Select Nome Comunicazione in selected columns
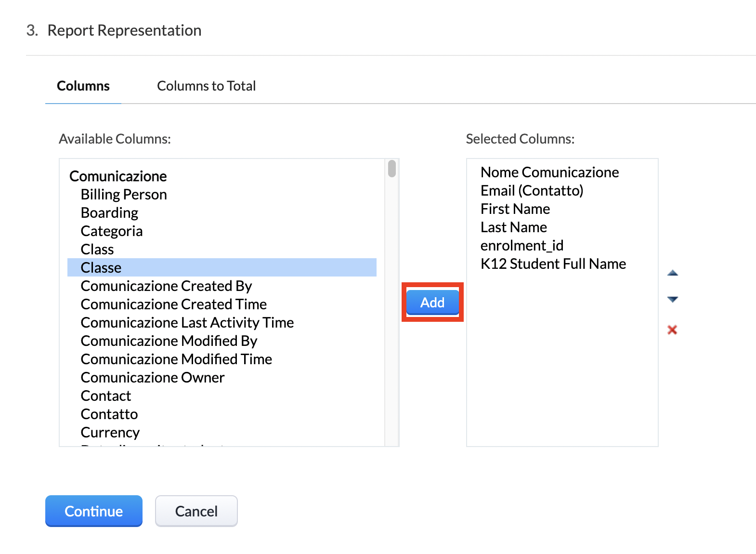Screen dimensions: 756x554 pyautogui.click(x=549, y=172)
